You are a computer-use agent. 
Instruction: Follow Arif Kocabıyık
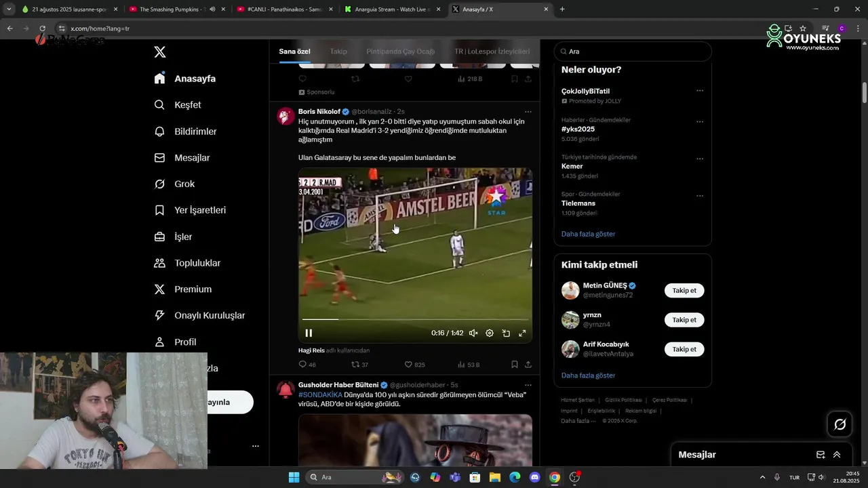684,350
